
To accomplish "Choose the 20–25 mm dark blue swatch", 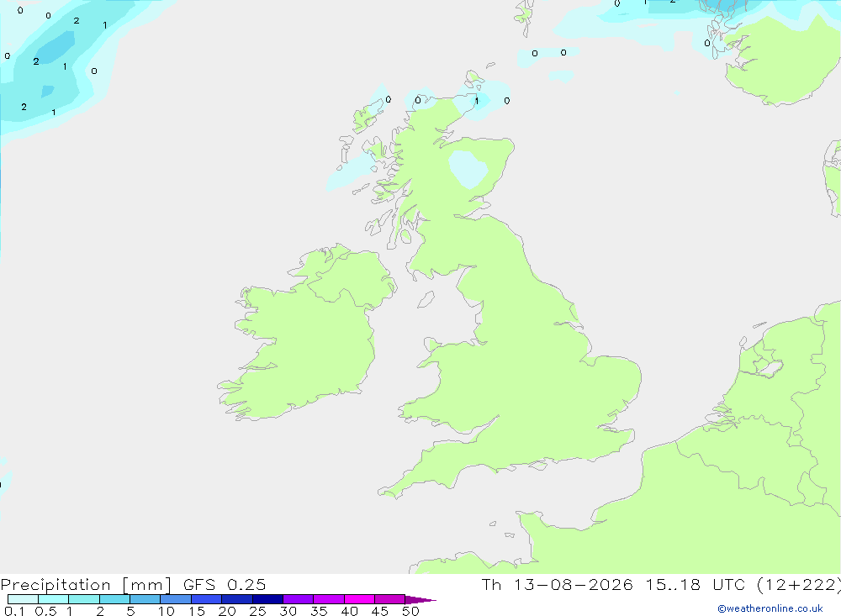I will [x=237, y=599].
